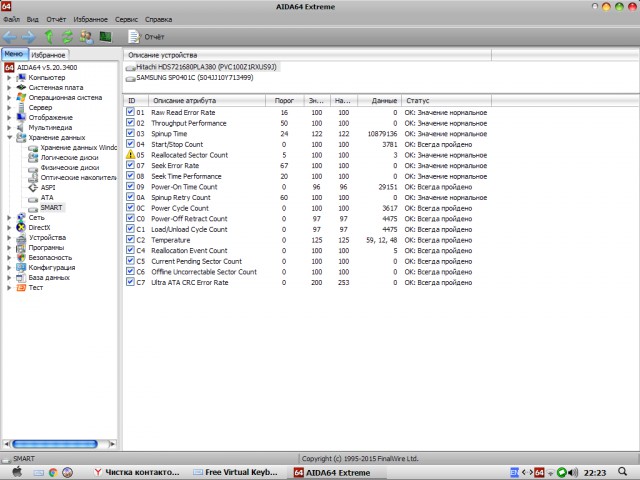Switch to the Меню tab

(14, 54)
